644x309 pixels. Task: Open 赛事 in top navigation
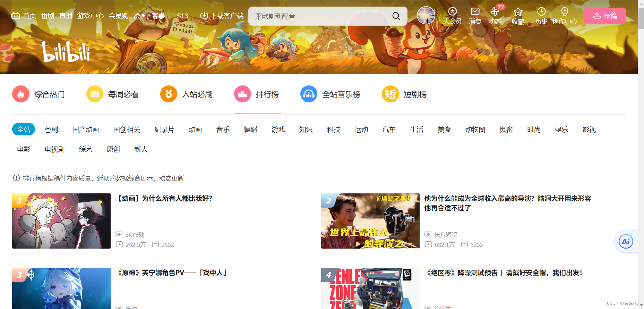158,16
